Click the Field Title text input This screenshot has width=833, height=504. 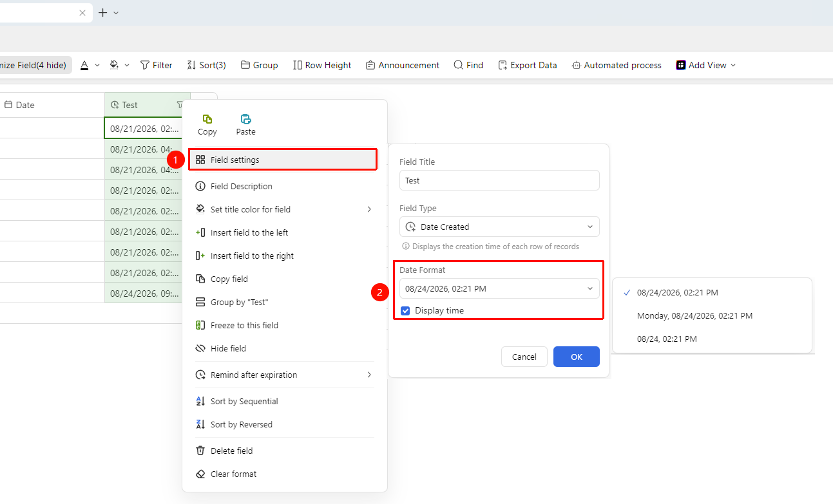499,180
